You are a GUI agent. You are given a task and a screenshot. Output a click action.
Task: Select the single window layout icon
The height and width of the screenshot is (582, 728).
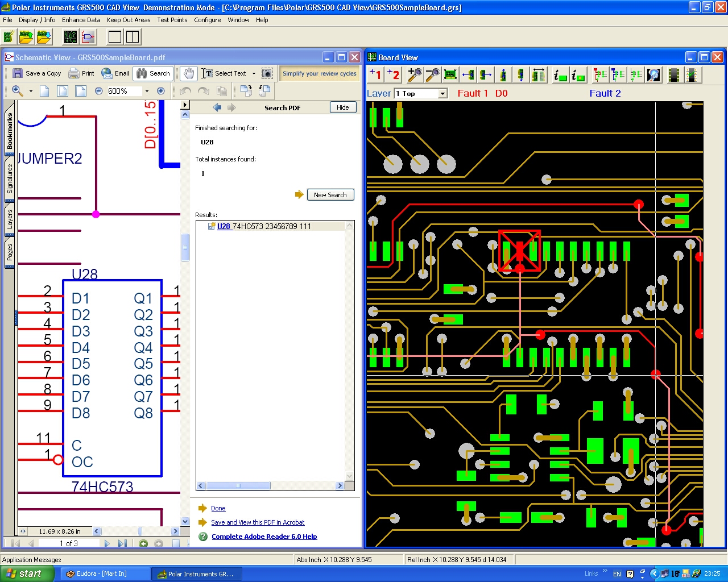pos(115,37)
